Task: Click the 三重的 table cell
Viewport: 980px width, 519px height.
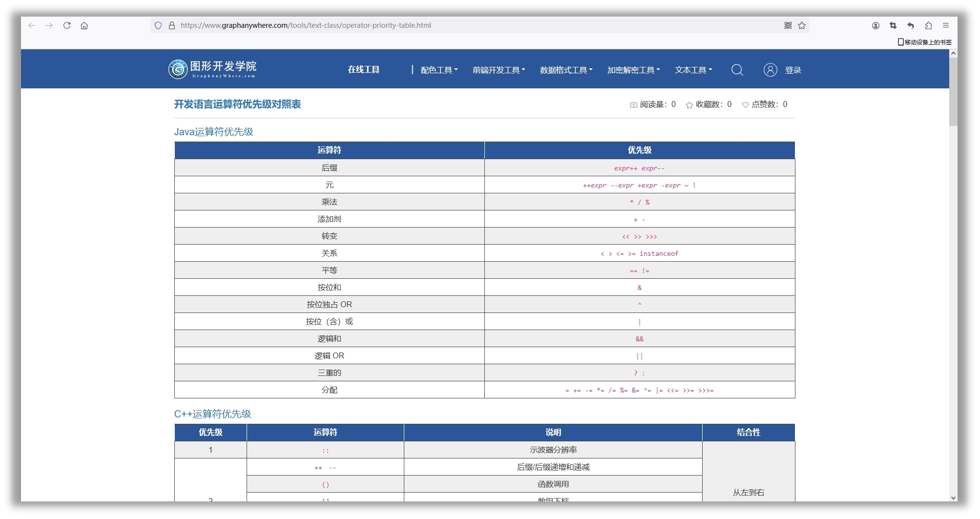Action: (x=330, y=373)
